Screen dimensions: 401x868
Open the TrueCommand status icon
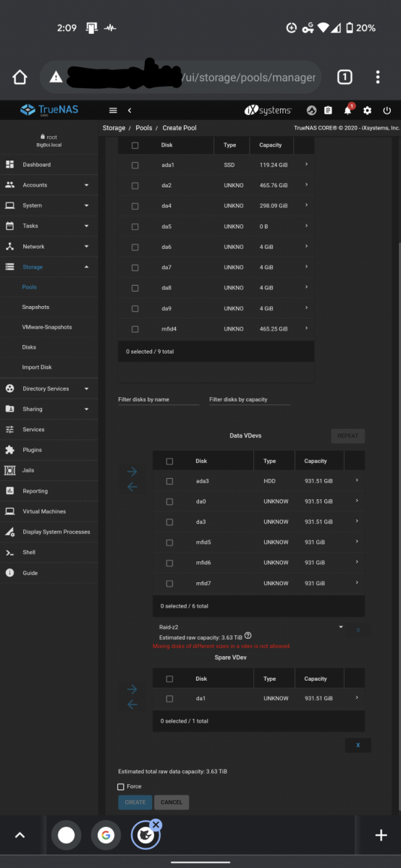(311, 110)
